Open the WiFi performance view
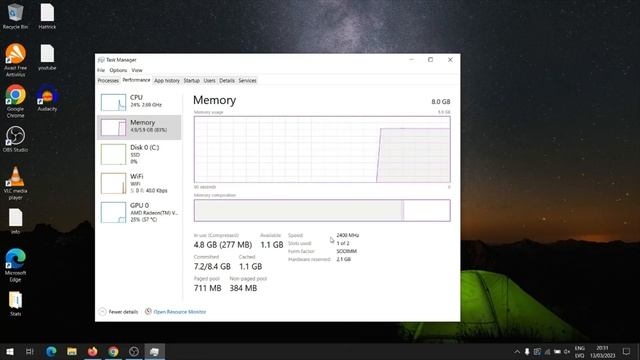The height and width of the screenshot is (360, 640). 139,183
